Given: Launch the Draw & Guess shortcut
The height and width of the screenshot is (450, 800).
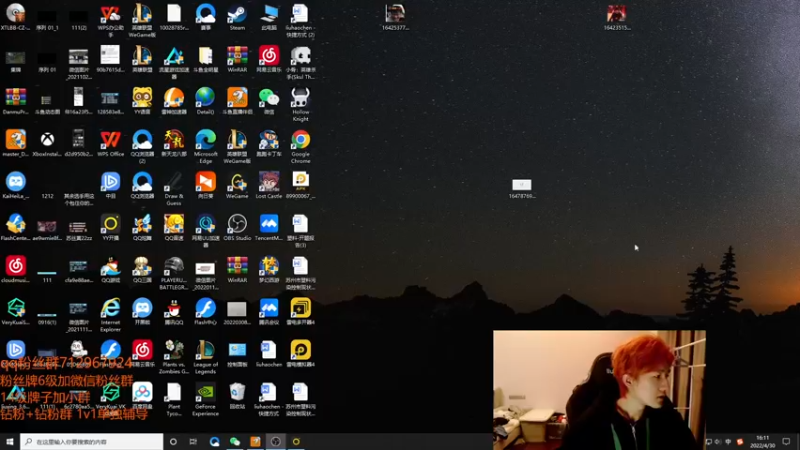Looking at the screenshot, I should pyautogui.click(x=173, y=182).
